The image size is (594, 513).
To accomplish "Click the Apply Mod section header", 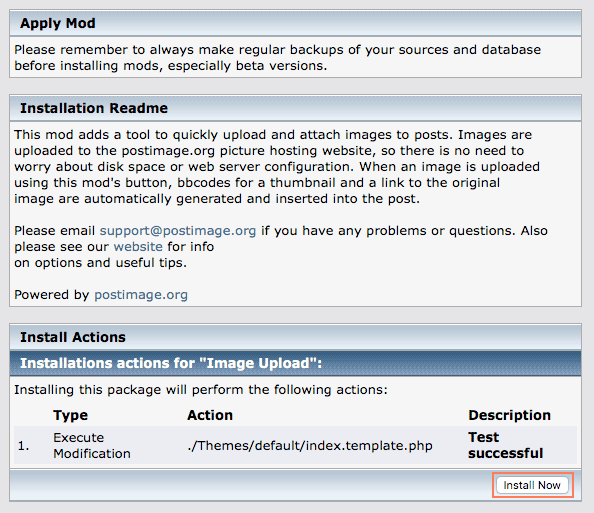I will coord(295,23).
